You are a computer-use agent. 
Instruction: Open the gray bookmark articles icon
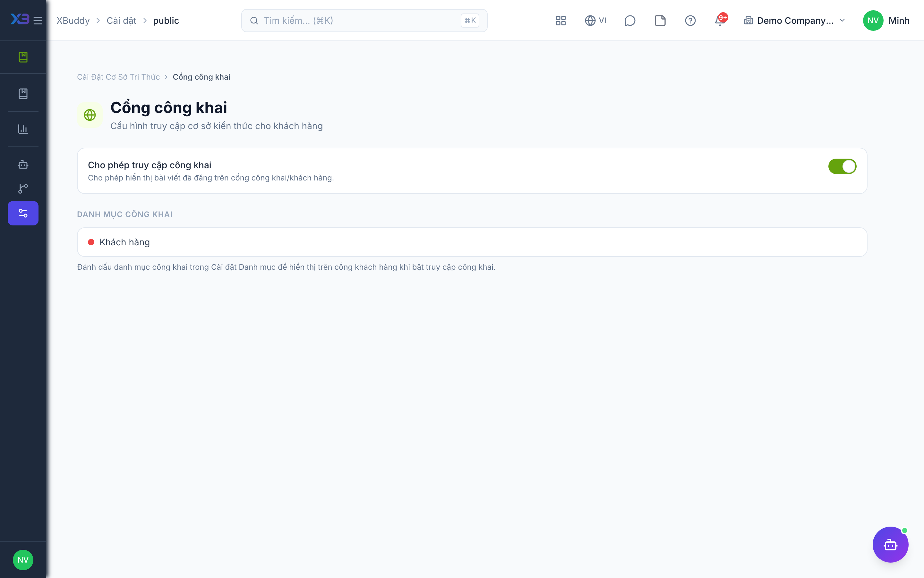click(x=23, y=94)
